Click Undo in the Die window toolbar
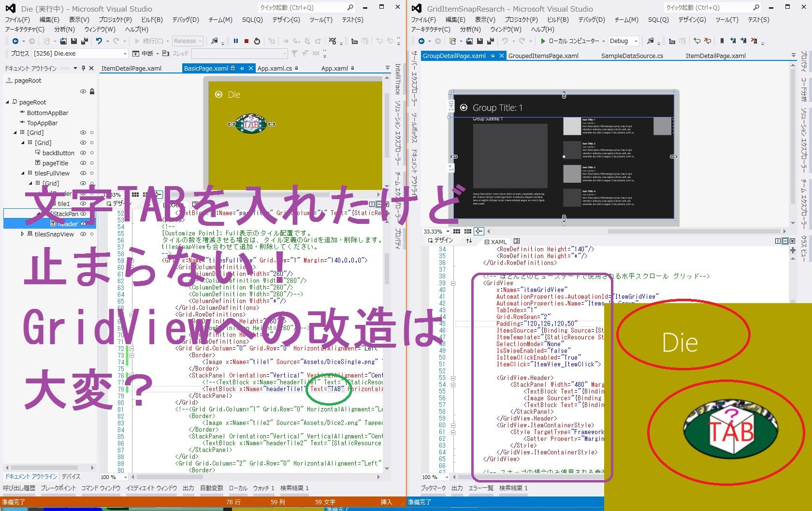 tap(99, 41)
